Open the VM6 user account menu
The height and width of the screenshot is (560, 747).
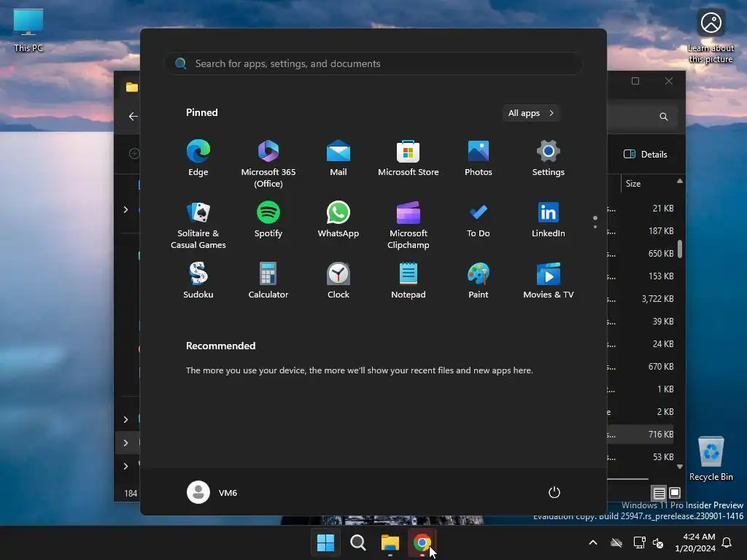tap(212, 492)
